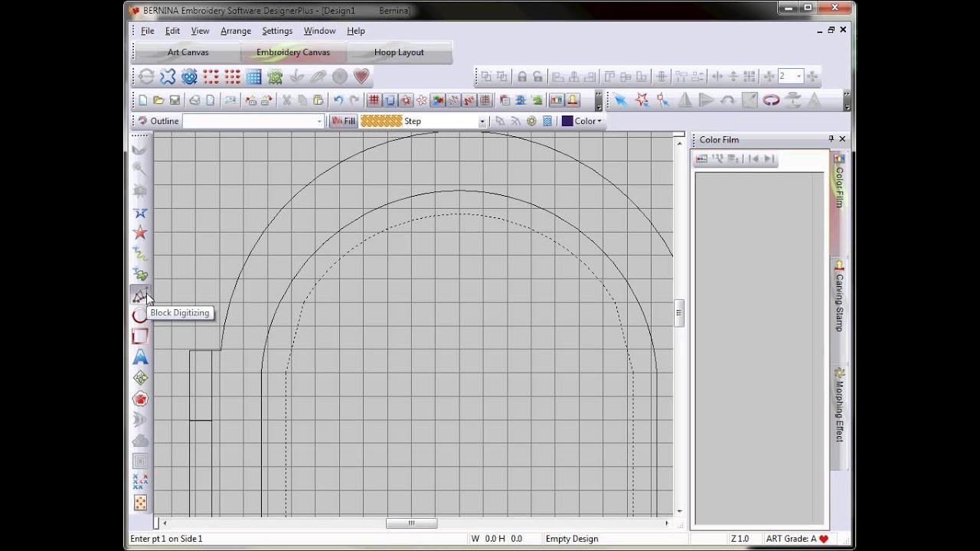Viewport: 980px width, 551px height.
Task: Toggle the Outline stitch button
Action: (157, 121)
